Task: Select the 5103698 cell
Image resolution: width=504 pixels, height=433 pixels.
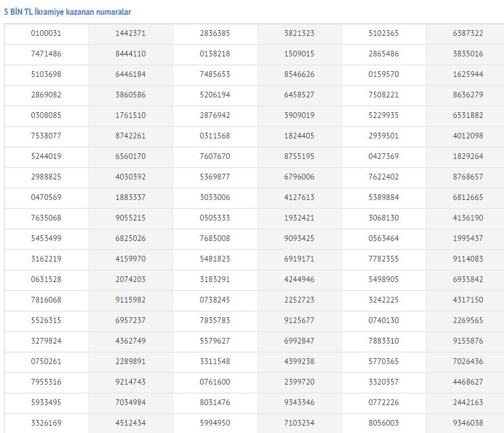Action: [x=46, y=74]
